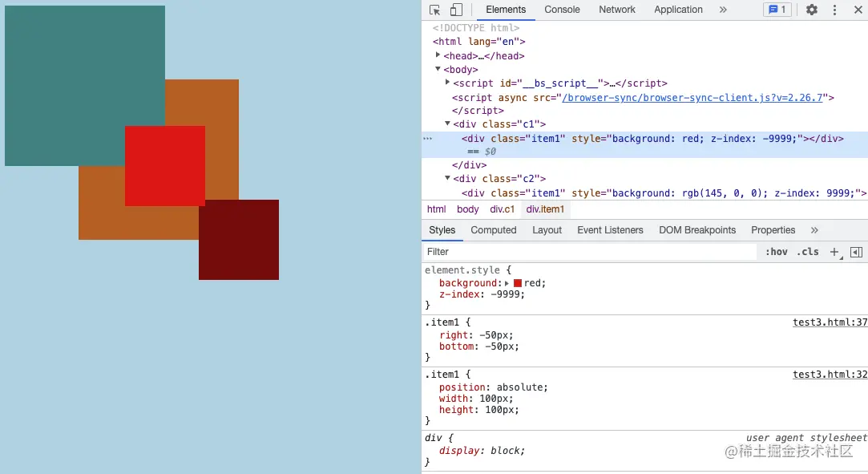Image resolution: width=868 pixels, height=474 pixels.
Task: Toggle the computed styles sidebar icon
Action: coord(856,252)
